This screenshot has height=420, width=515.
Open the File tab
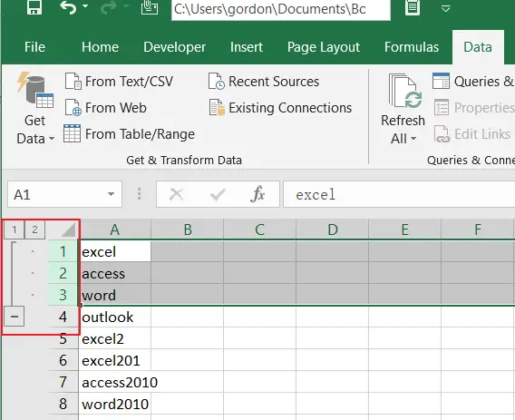click(x=34, y=47)
